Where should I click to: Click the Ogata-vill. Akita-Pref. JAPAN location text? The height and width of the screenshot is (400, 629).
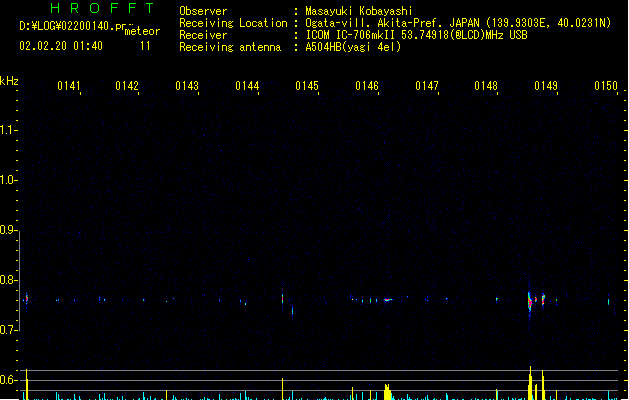pyautogui.click(x=393, y=23)
